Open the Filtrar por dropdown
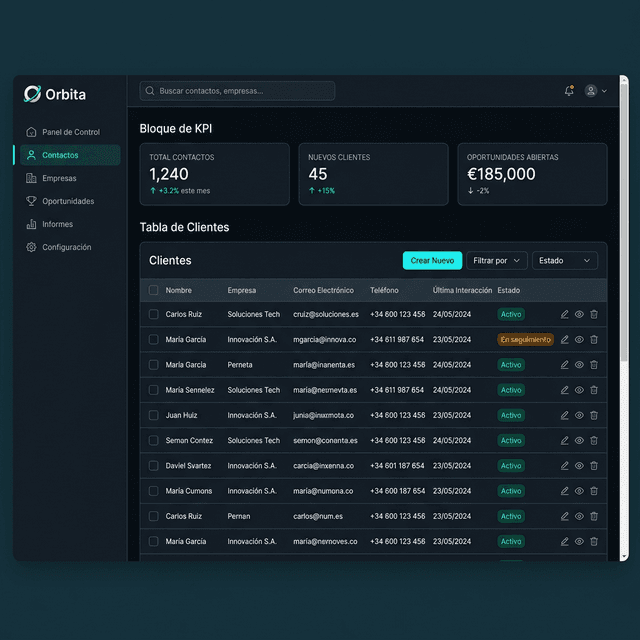 [x=497, y=260]
